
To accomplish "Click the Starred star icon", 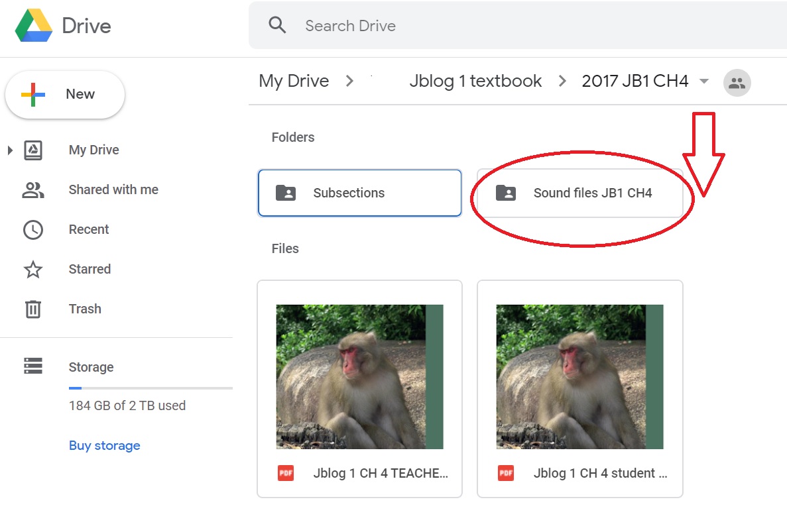I will click(33, 269).
